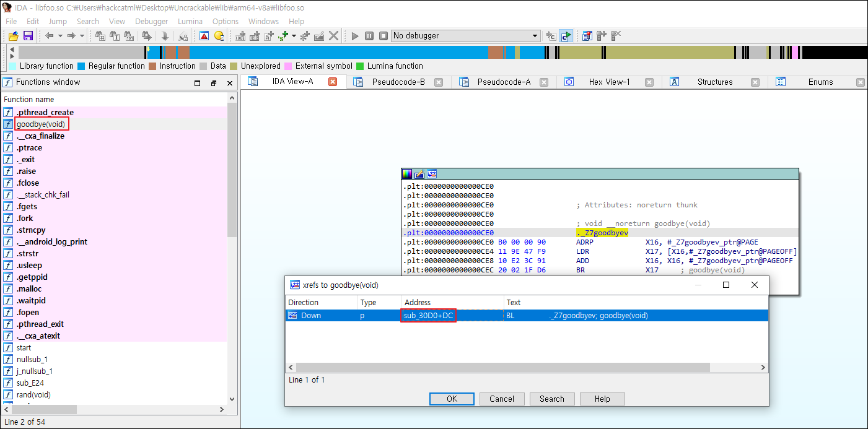This screenshot has width=868, height=429.
Task: Open the Edit menu
Action: 33,21
